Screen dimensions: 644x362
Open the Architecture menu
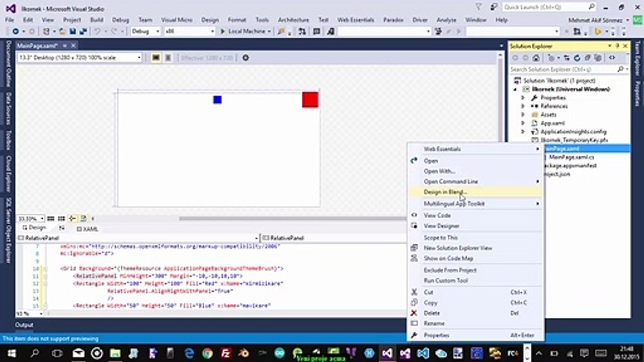tap(293, 20)
